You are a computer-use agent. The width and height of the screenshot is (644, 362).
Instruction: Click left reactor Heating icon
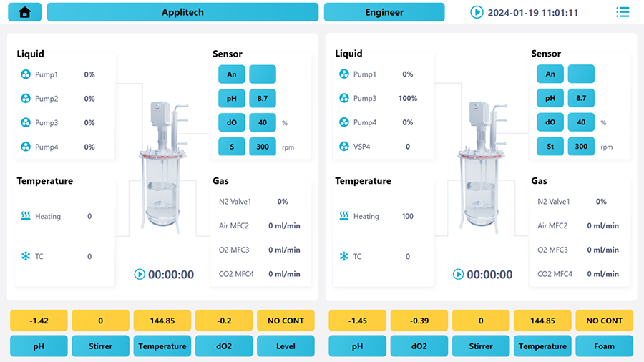[26, 216]
